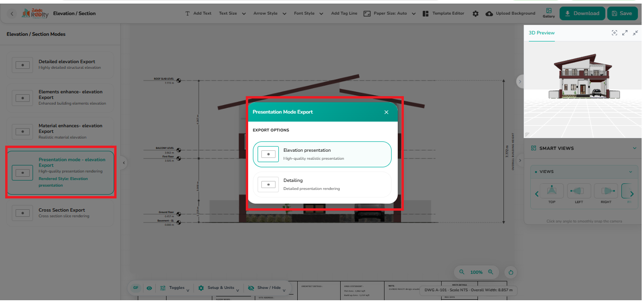Select Elements enhance- elevation Export mode
Viewport: 644px width, 304px height.
click(60, 98)
